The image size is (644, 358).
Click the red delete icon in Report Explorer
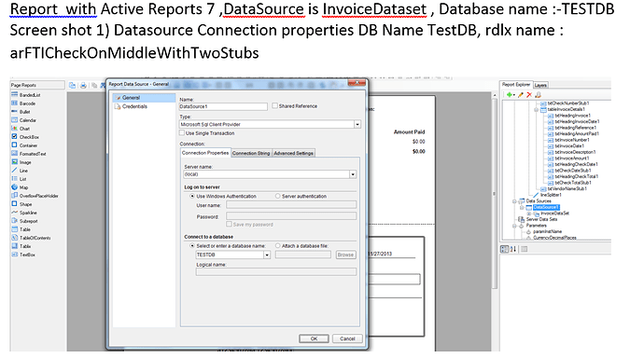tap(529, 95)
